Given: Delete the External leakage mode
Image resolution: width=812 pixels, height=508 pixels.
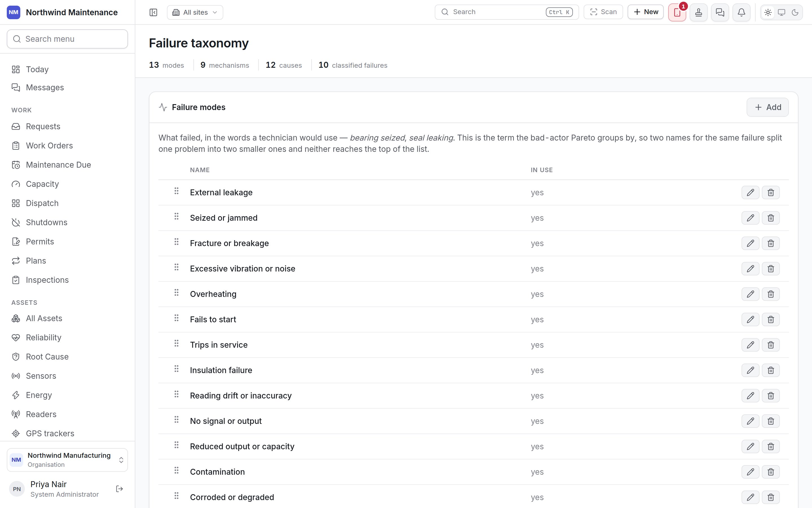Looking at the screenshot, I should coord(771,192).
